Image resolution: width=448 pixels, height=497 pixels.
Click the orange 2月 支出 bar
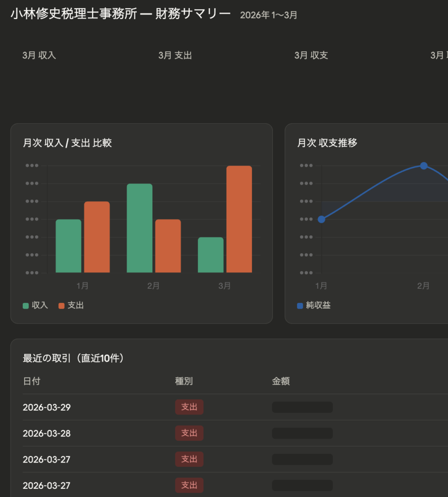click(168, 246)
